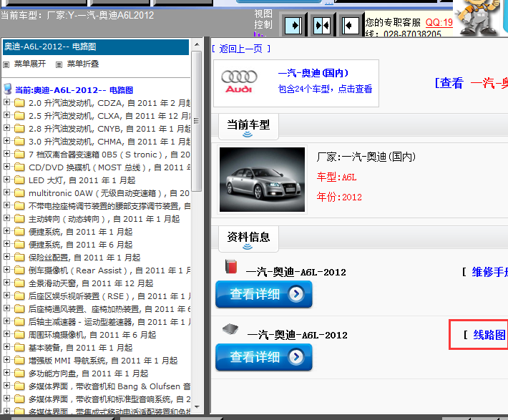Image resolution: width=508 pixels, height=420 pixels.
Task: Click the folder icon for 全景滑动天窗
Action: [19, 283]
